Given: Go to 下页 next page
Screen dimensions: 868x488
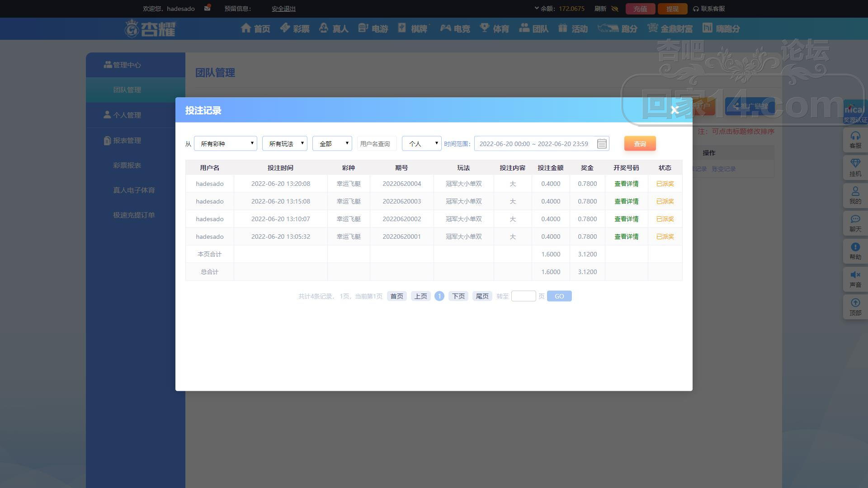Looking at the screenshot, I should point(458,296).
